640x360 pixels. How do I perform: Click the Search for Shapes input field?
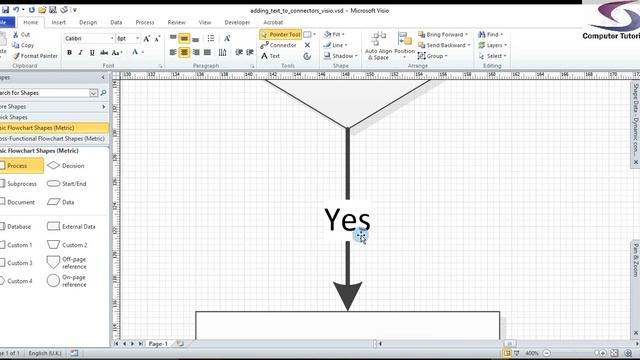[x=44, y=93]
